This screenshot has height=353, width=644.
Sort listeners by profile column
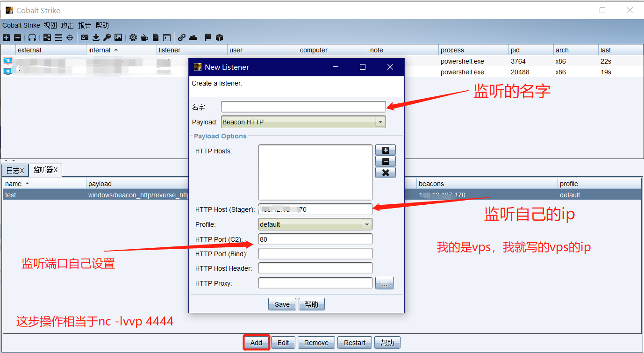coord(600,184)
